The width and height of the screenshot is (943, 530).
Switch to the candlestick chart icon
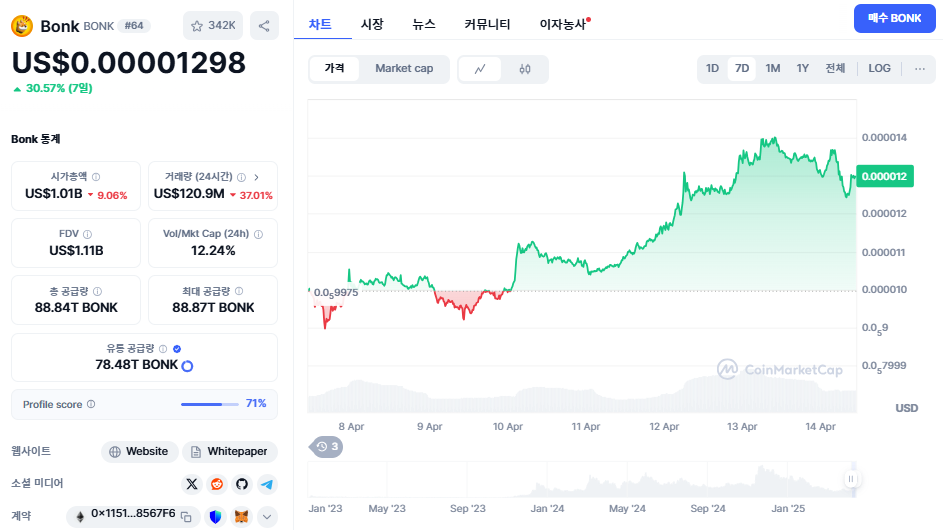coord(525,69)
